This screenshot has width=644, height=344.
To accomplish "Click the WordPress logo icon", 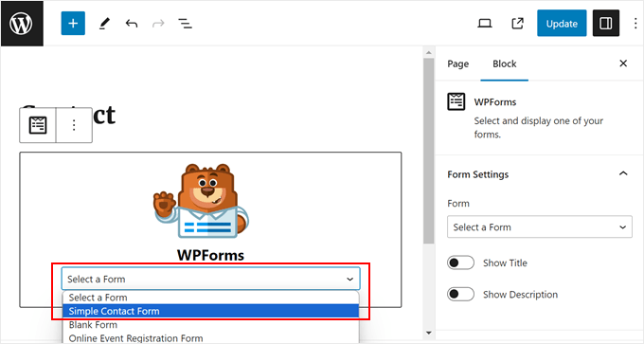I will tap(22, 24).
